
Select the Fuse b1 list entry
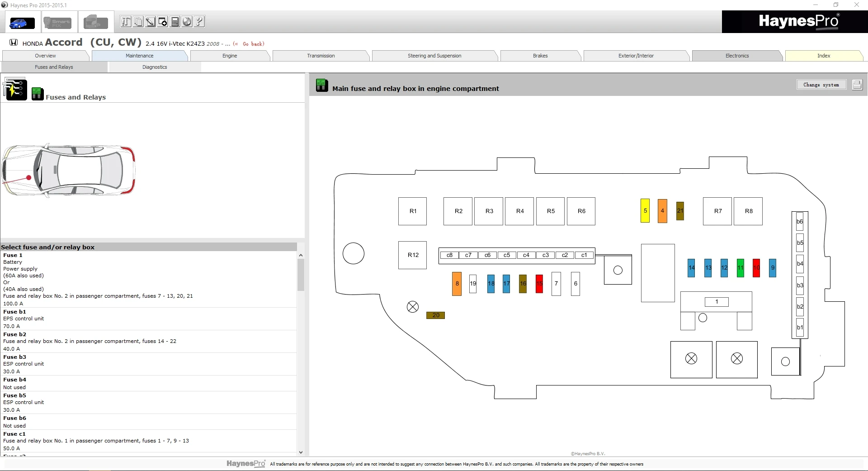[x=149, y=319]
